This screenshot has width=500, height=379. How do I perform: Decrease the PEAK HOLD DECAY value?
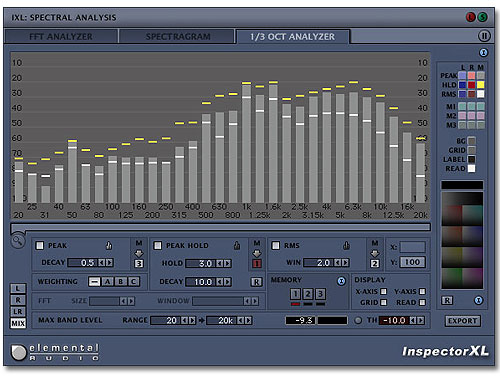click(220, 282)
